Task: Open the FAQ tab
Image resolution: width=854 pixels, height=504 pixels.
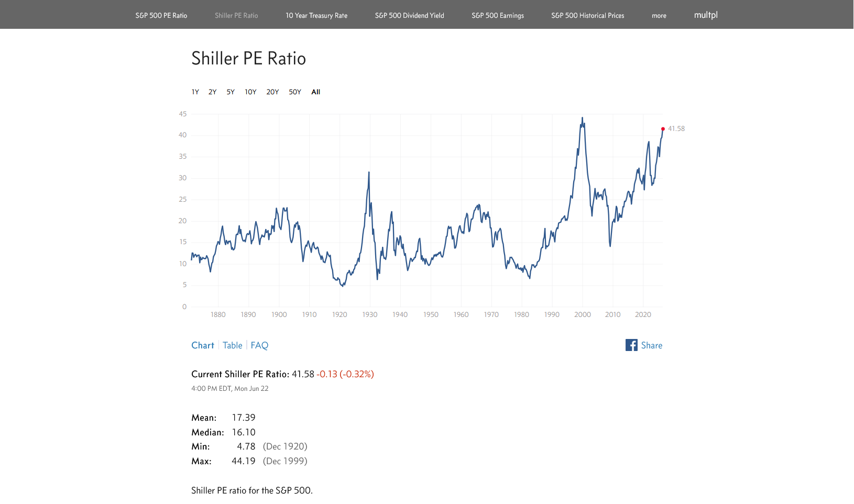Action: [x=259, y=345]
